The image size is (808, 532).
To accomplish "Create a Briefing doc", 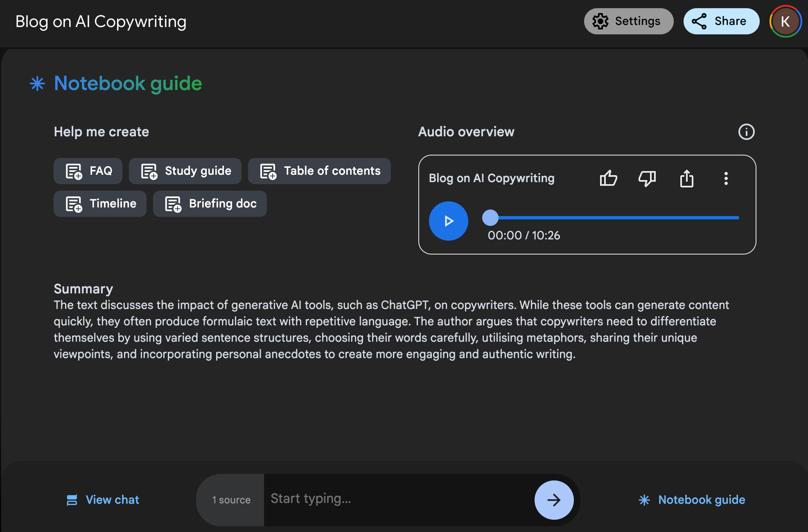I will pos(210,204).
